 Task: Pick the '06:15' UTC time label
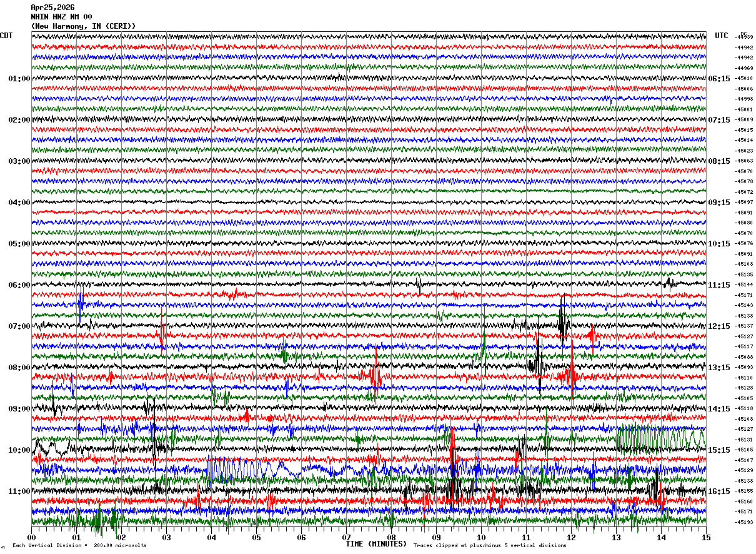719,79
